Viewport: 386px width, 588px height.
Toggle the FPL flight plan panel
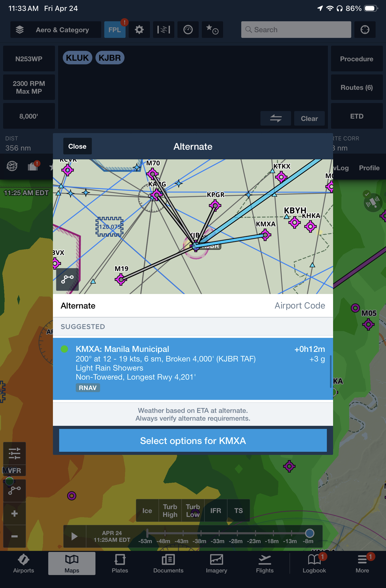tap(115, 30)
